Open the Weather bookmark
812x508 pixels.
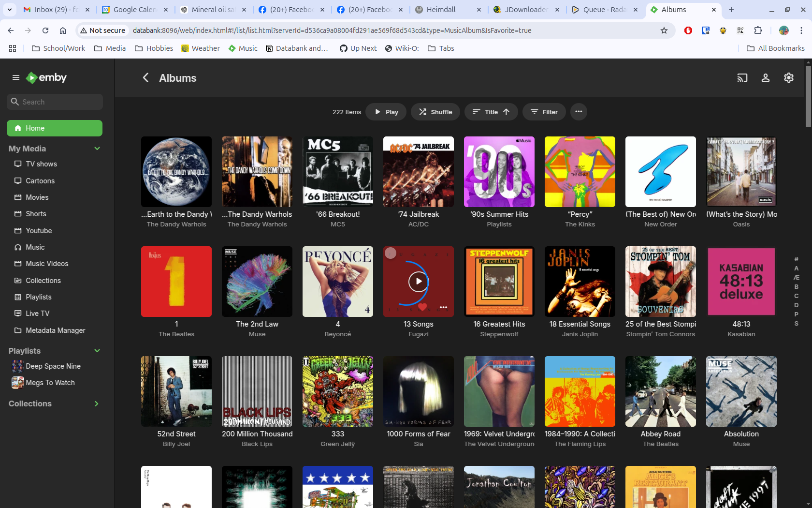coord(201,48)
